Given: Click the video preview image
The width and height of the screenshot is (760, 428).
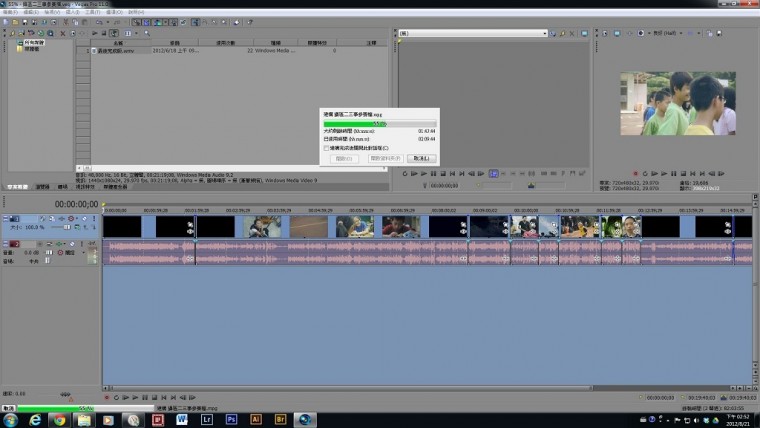Looking at the screenshot, I should click(x=677, y=103).
